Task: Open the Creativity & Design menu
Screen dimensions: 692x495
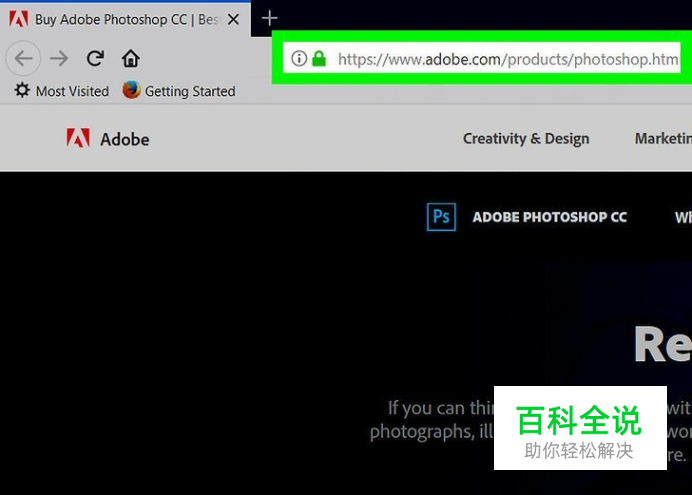Action: tap(526, 139)
